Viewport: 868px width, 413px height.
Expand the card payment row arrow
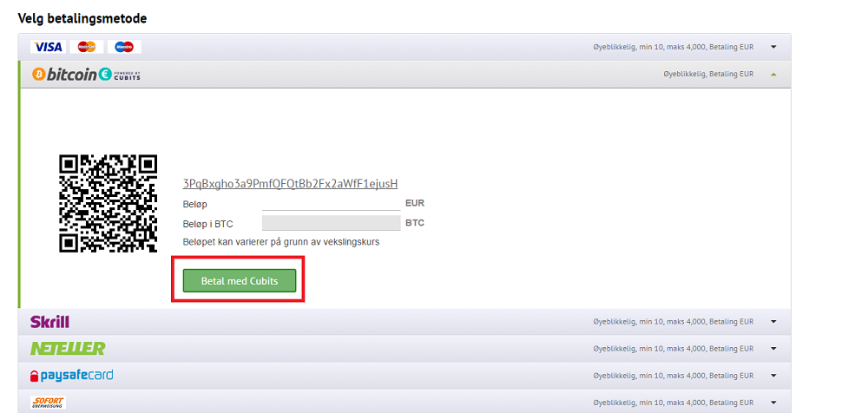[x=774, y=47]
